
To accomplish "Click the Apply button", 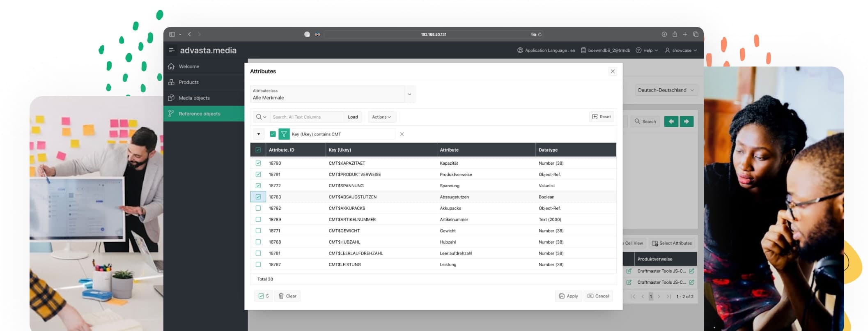I will (568, 296).
